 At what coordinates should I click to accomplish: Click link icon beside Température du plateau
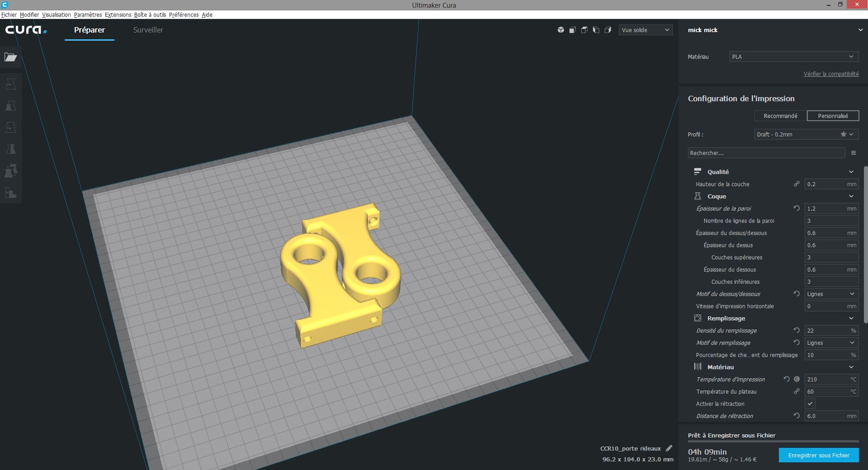tap(797, 391)
